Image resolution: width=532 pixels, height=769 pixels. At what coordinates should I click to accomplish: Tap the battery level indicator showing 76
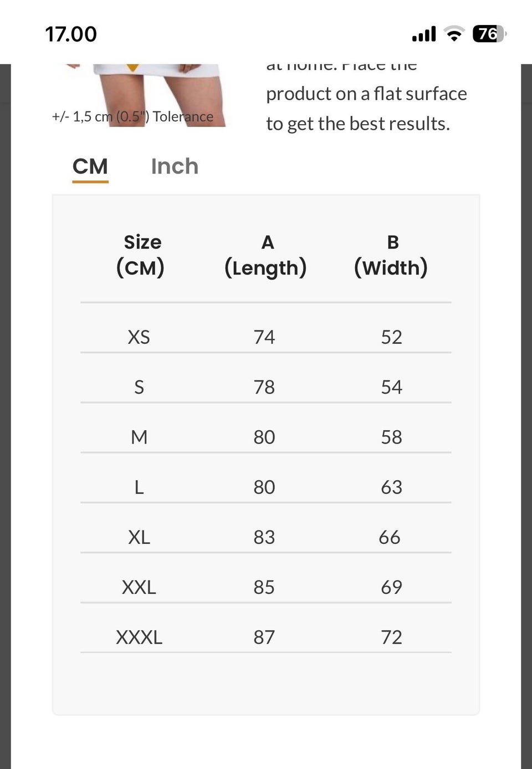click(489, 34)
